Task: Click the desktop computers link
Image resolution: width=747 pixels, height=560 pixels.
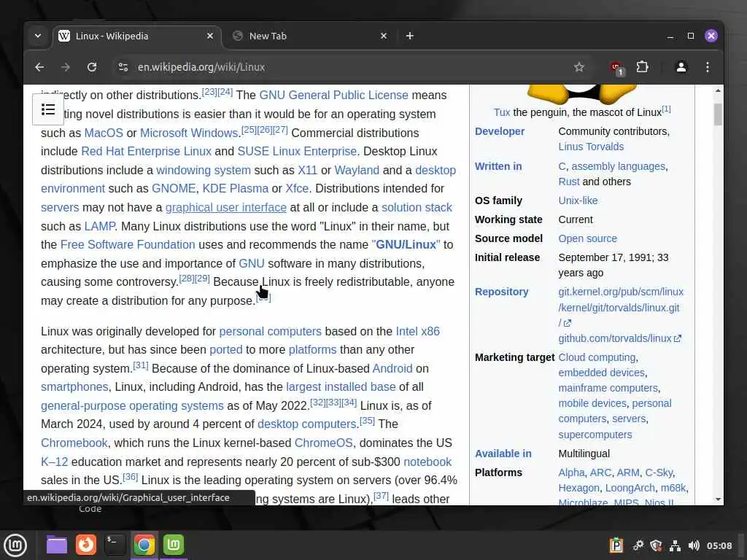Action: click(x=307, y=424)
